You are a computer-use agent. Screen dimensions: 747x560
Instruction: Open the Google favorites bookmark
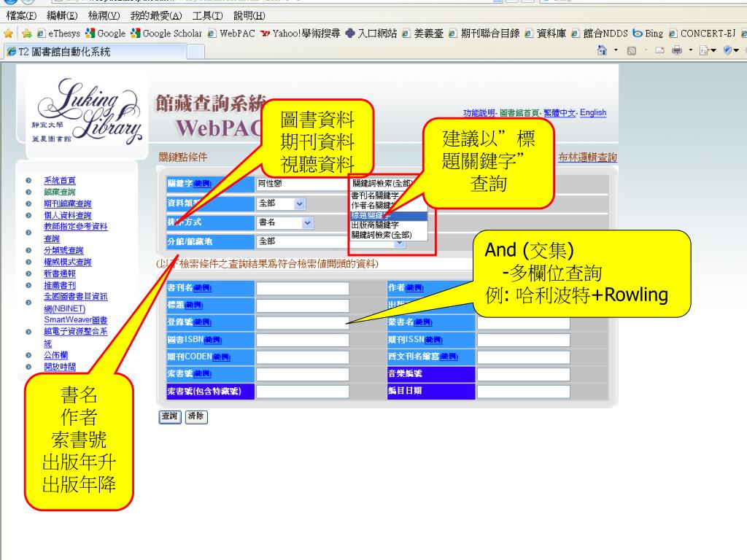click(x=105, y=34)
